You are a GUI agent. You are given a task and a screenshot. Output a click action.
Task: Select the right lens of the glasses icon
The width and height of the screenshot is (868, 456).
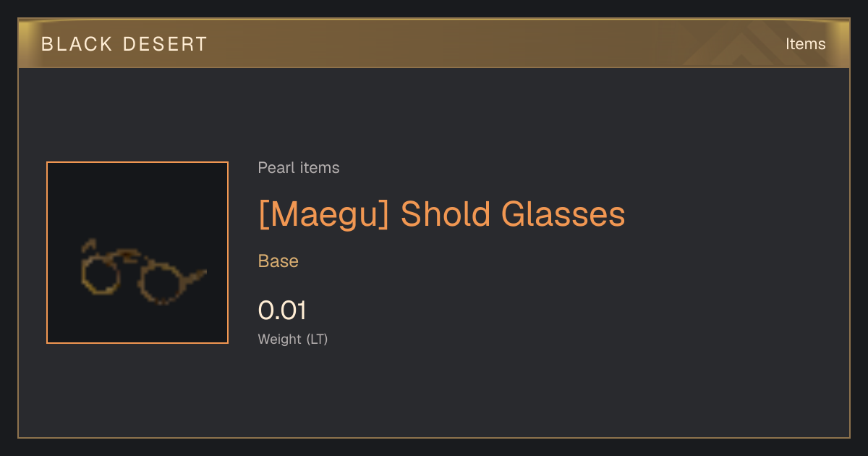click(x=158, y=281)
